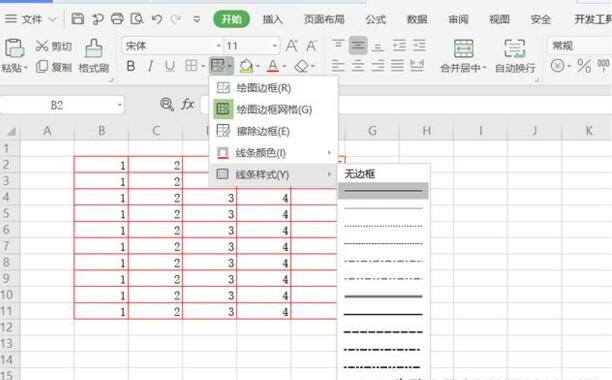Open the name box B2 dropdown arrow
Screen dimensions: 612x380
coord(119,105)
